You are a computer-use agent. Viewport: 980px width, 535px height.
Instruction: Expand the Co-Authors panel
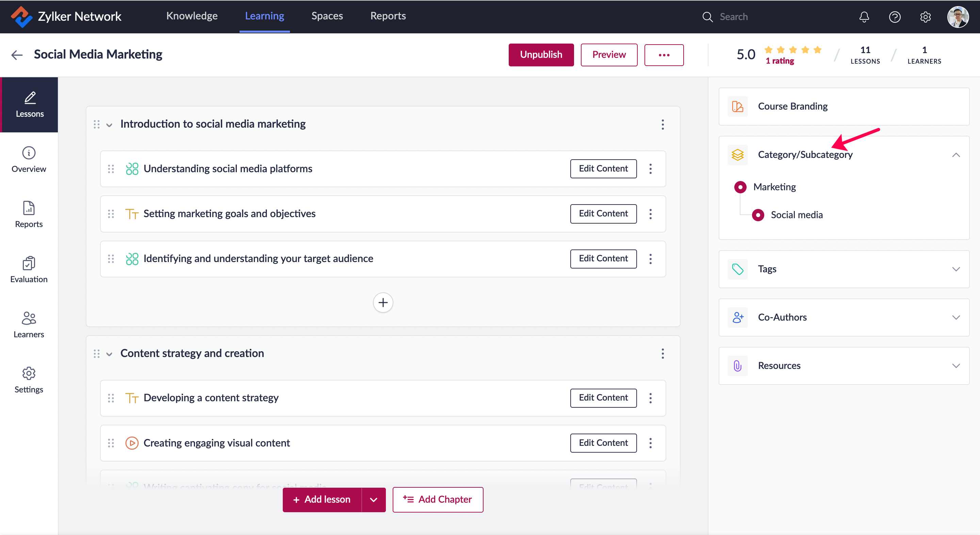pyautogui.click(x=955, y=317)
